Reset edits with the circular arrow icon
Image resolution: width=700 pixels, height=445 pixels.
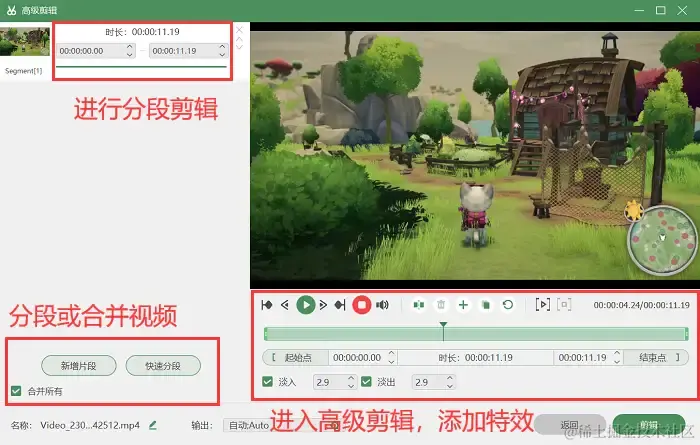click(x=508, y=305)
